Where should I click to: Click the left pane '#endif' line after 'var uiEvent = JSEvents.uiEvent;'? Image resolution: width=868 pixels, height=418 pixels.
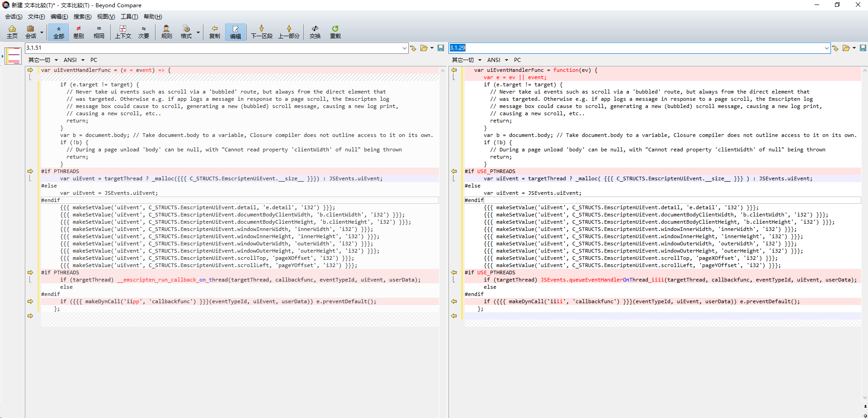(x=240, y=200)
